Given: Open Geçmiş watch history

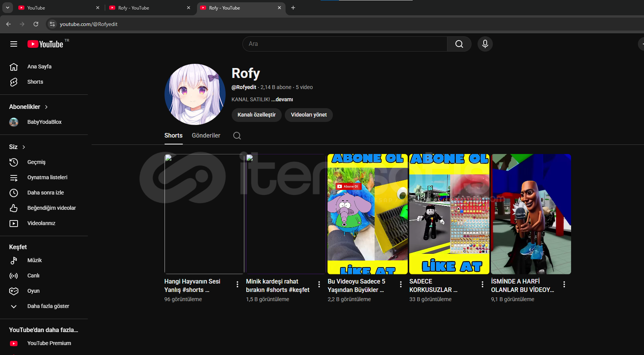Looking at the screenshot, I should click(36, 162).
